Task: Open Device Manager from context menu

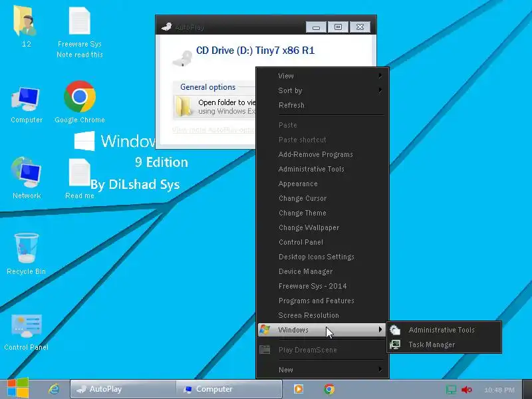Action: tap(322, 271)
